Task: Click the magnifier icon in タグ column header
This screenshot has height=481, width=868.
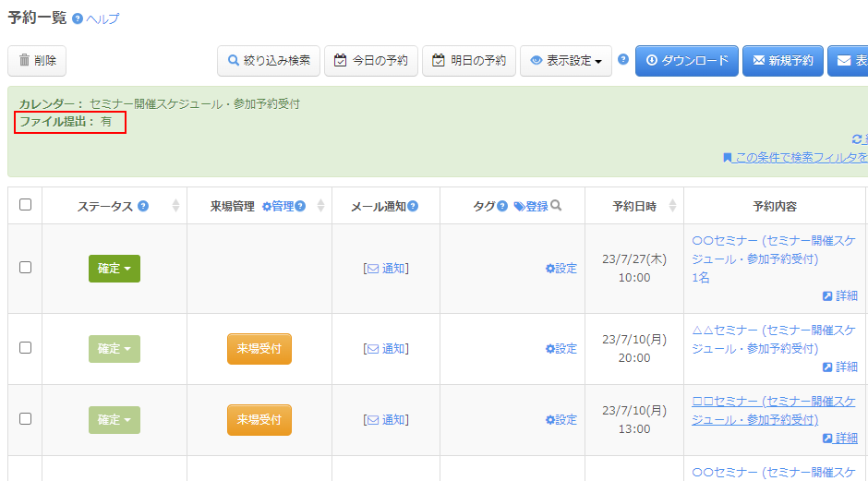Action: tap(556, 206)
